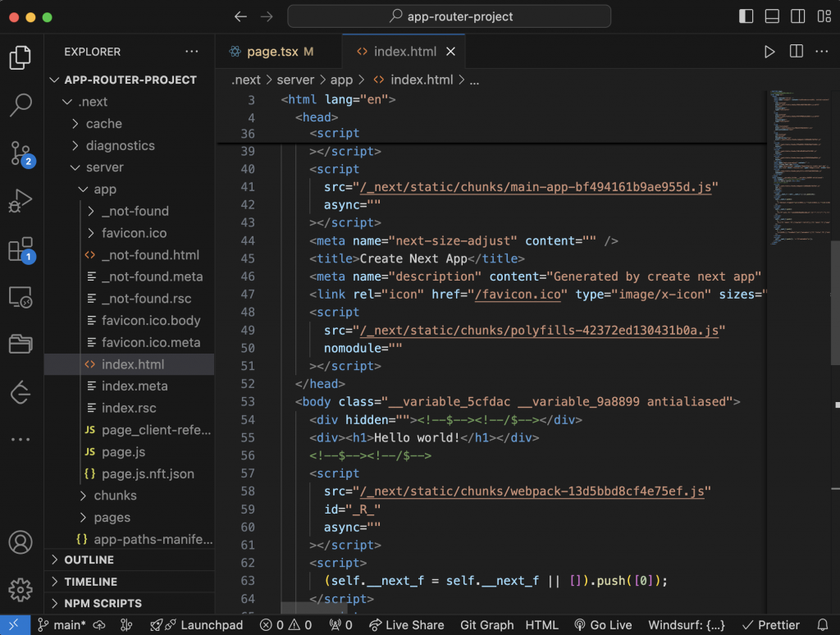Collapse the server folder
The height and width of the screenshot is (635, 840).
pyautogui.click(x=129, y=167)
